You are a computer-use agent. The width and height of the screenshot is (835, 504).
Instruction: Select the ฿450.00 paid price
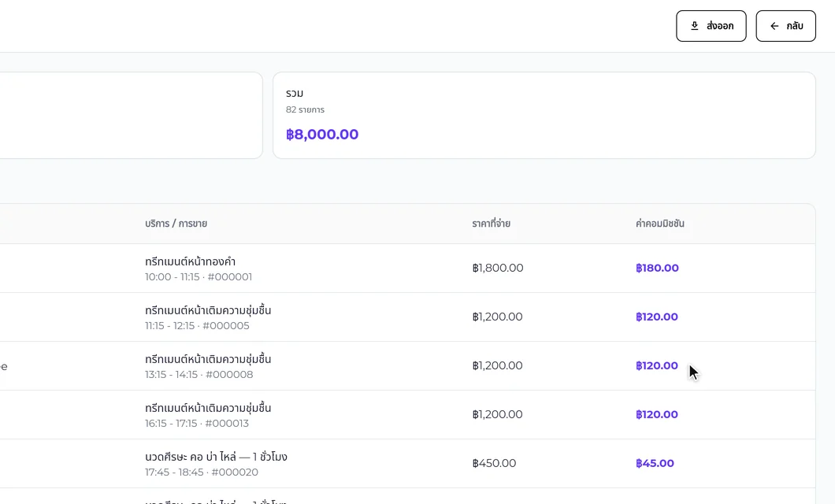click(x=494, y=464)
